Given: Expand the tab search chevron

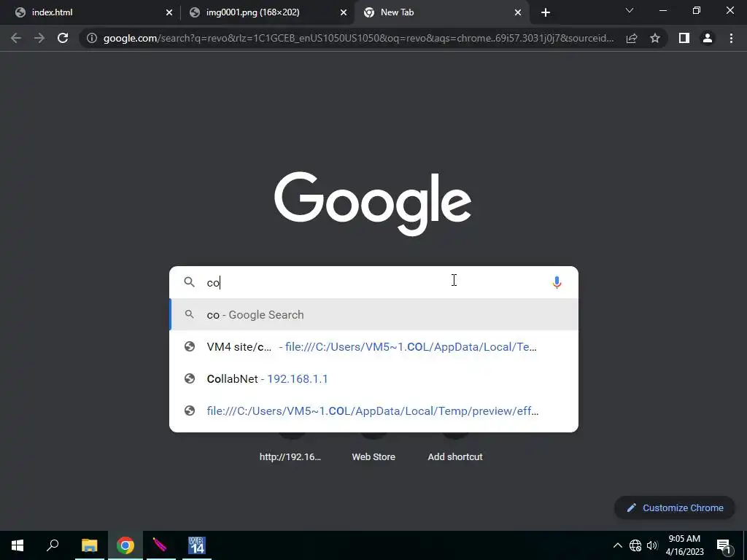Looking at the screenshot, I should click(x=630, y=10).
